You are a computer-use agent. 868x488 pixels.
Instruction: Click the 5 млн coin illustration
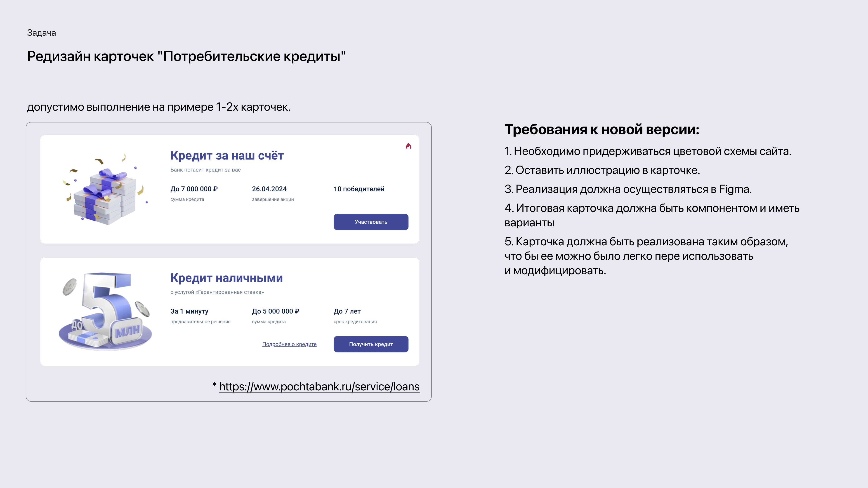click(x=105, y=312)
